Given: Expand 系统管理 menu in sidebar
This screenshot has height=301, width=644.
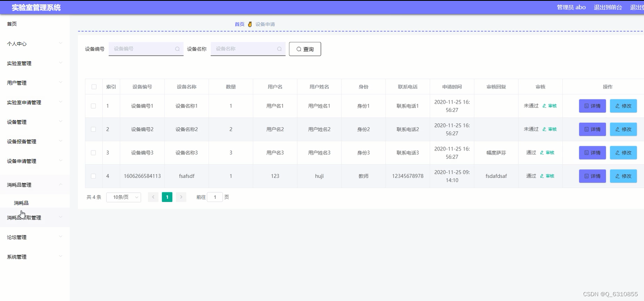Looking at the screenshot, I should 35,257.
